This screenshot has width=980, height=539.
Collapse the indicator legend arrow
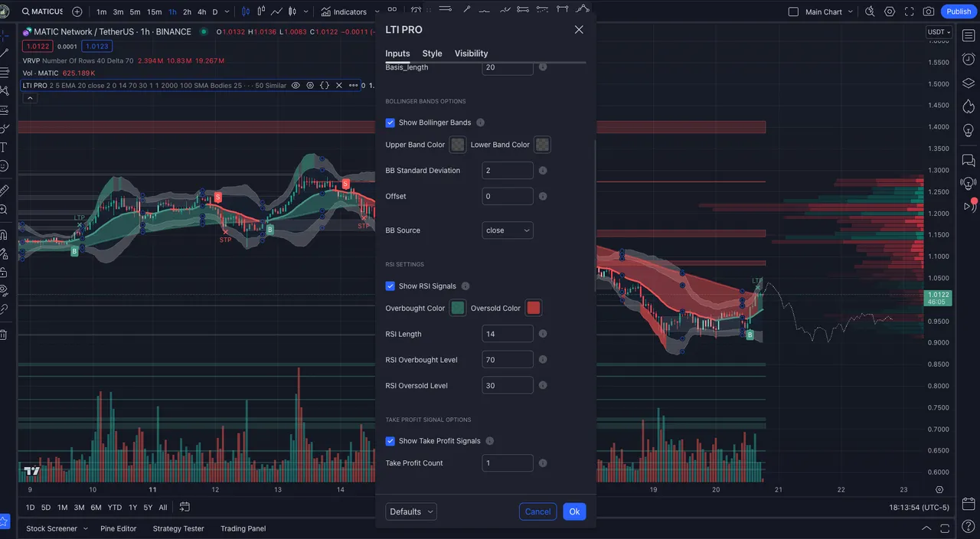(x=30, y=98)
